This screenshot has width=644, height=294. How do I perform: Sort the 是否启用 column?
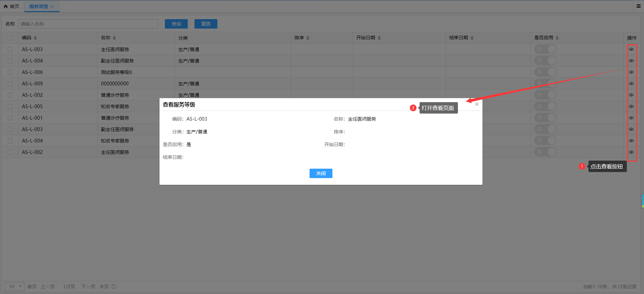click(557, 38)
